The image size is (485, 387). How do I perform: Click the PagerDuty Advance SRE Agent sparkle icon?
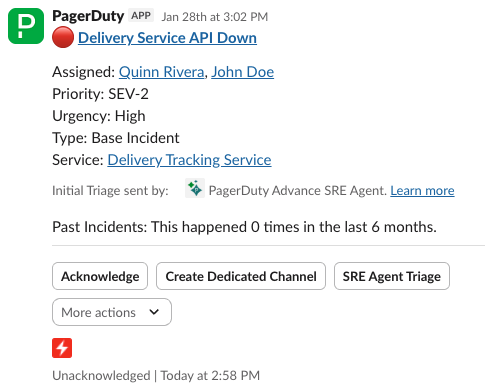point(195,188)
